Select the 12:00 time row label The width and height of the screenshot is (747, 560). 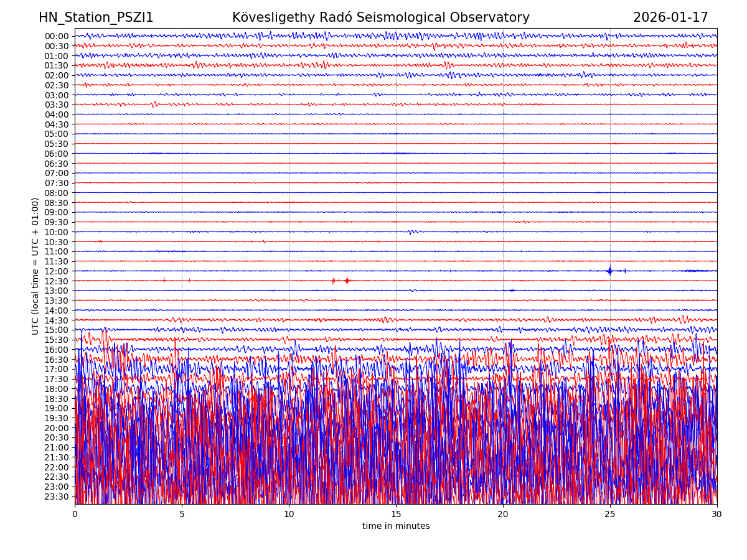pos(57,271)
